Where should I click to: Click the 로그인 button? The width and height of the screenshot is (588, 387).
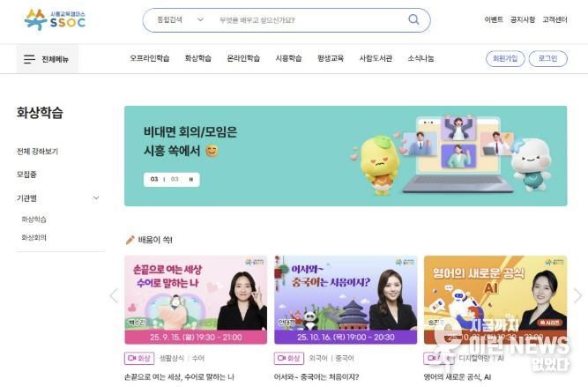point(547,58)
